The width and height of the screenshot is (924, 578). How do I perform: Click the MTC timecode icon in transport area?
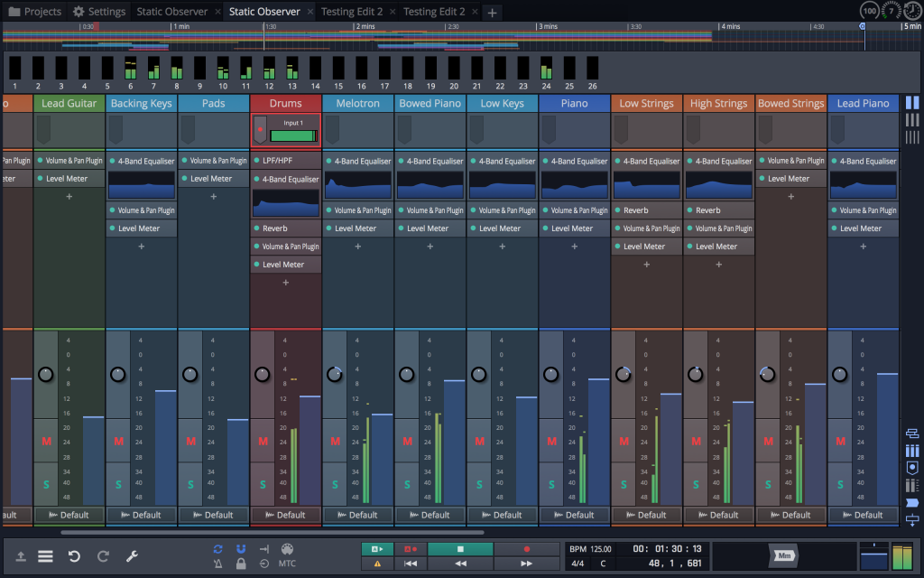(x=288, y=561)
